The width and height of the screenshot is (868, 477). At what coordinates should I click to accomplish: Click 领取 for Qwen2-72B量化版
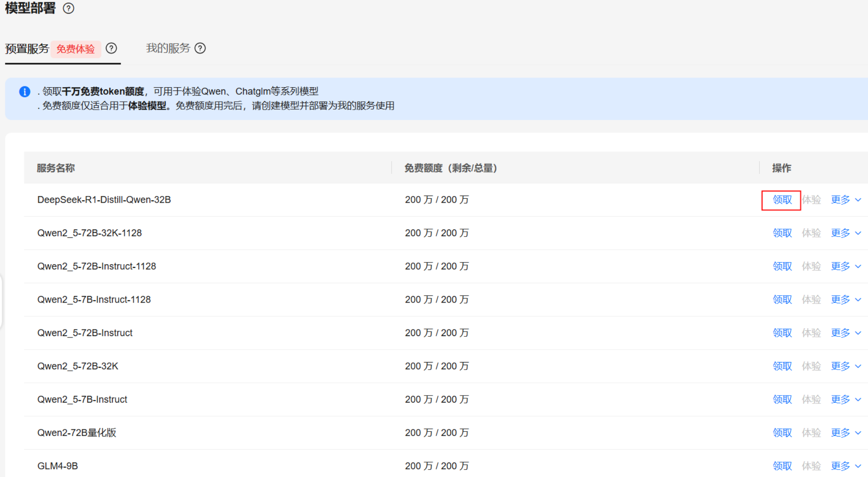click(x=782, y=433)
